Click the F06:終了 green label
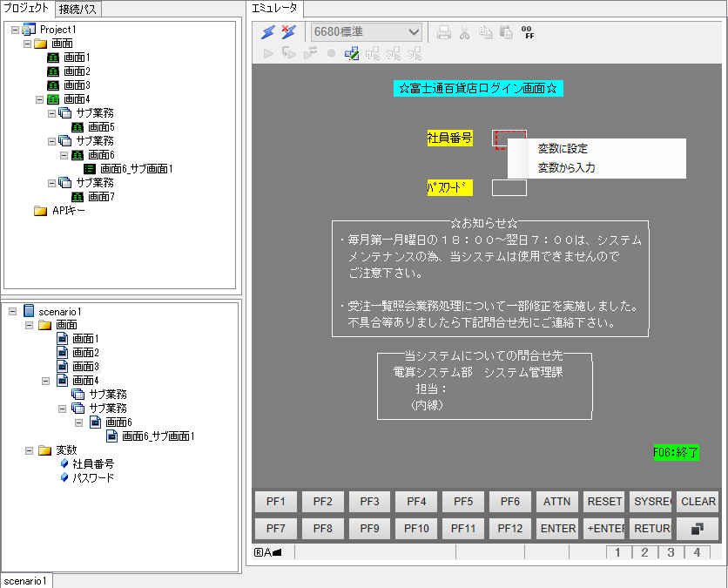This screenshot has width=728, height=588. point(676,452)
